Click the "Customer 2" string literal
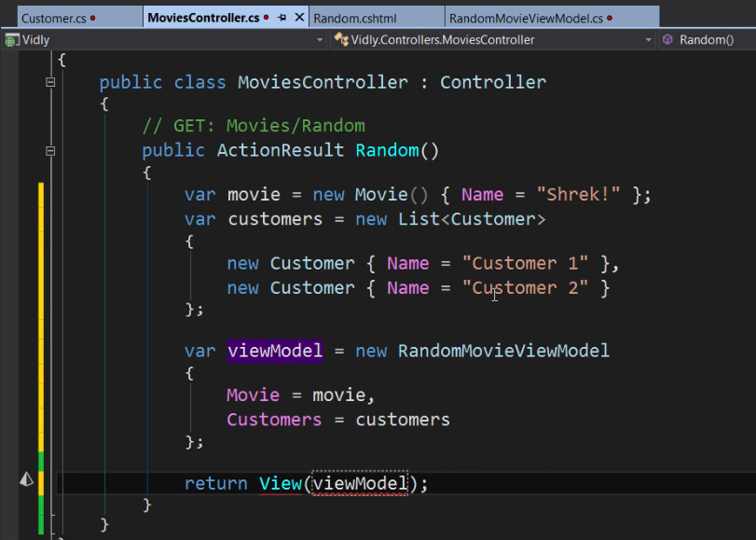This screenshot has width=756, height=540. (525, 288)
